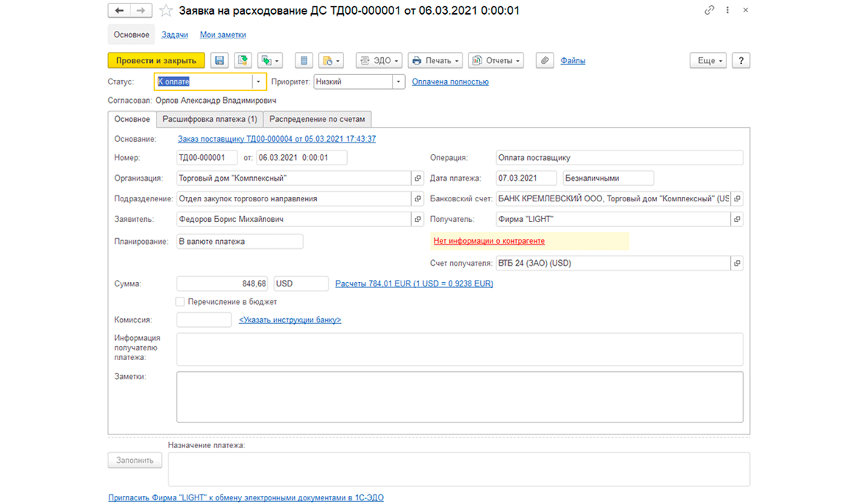Copy document link using chain icon
Viewport: 858px width, 504px height.
(709, 10)
